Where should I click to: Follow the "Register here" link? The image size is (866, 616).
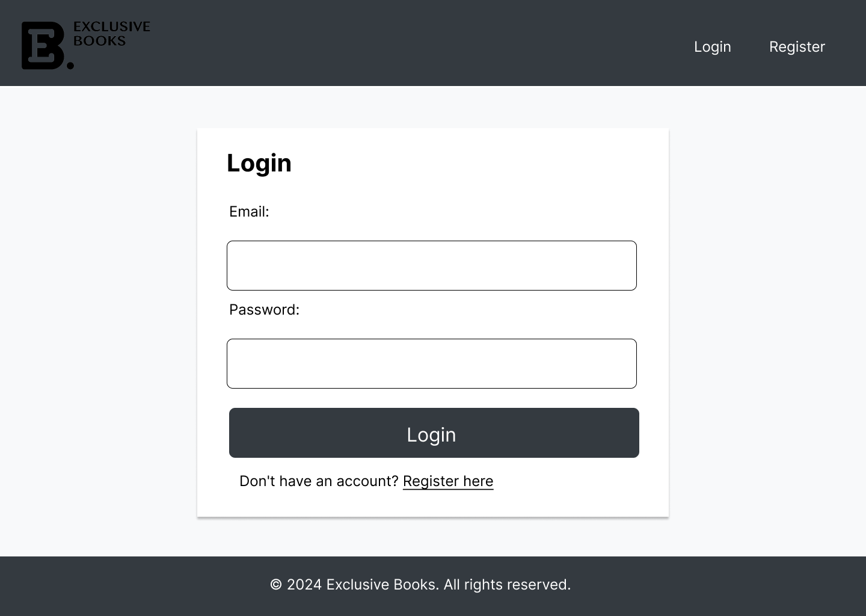click(x=448, y=481)
